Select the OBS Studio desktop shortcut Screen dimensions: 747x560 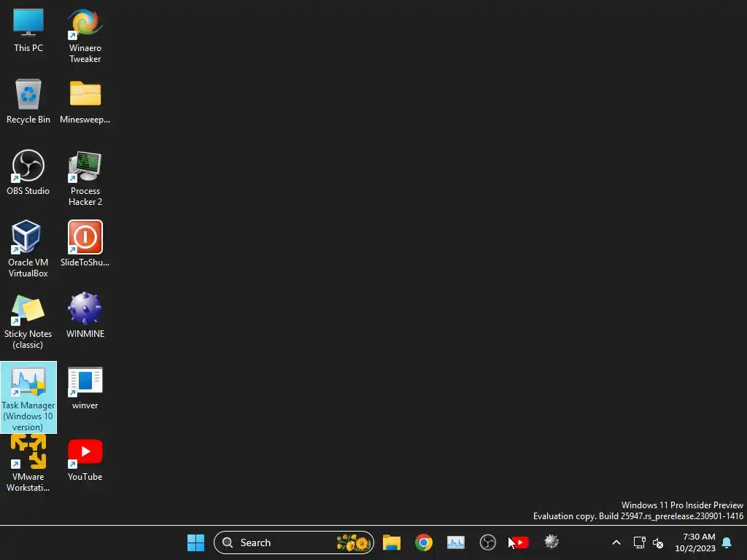tap(28, 172)
